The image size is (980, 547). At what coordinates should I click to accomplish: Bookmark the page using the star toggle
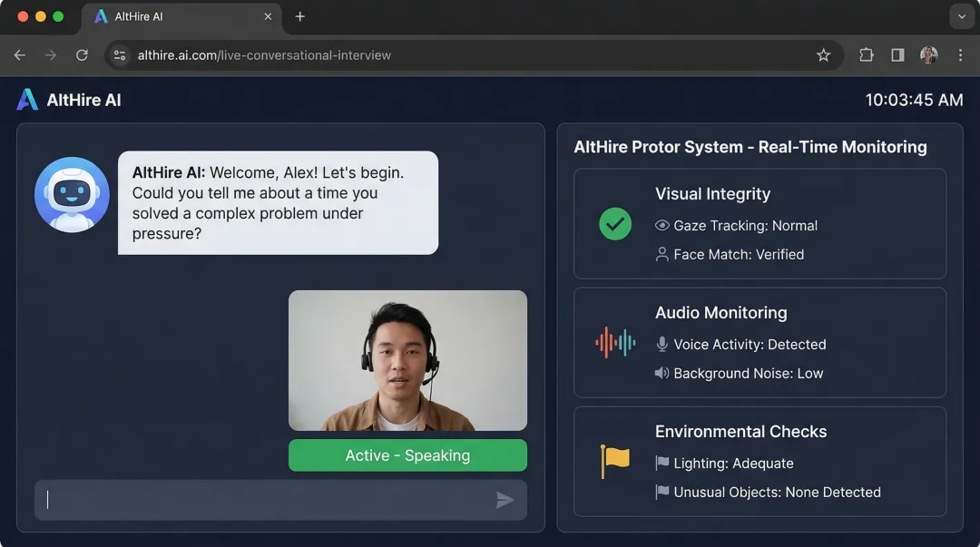coord(824,54)
